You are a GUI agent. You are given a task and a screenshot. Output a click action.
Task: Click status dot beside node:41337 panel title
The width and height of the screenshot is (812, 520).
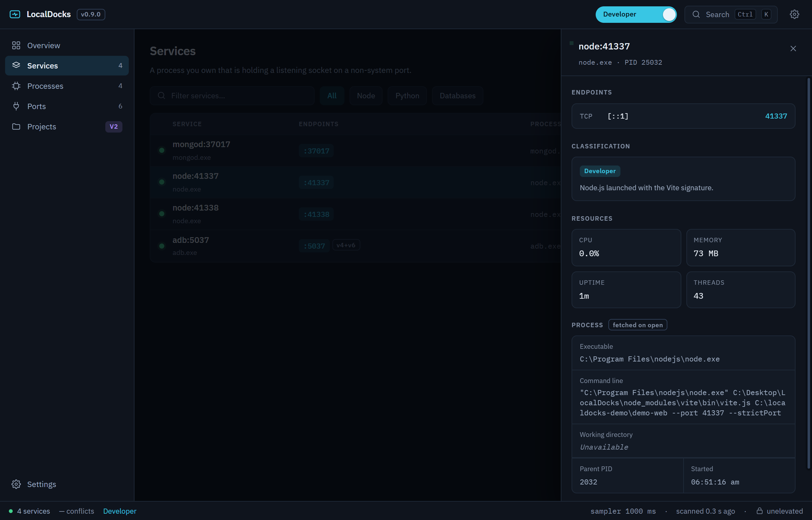click(x=572, y=43)
